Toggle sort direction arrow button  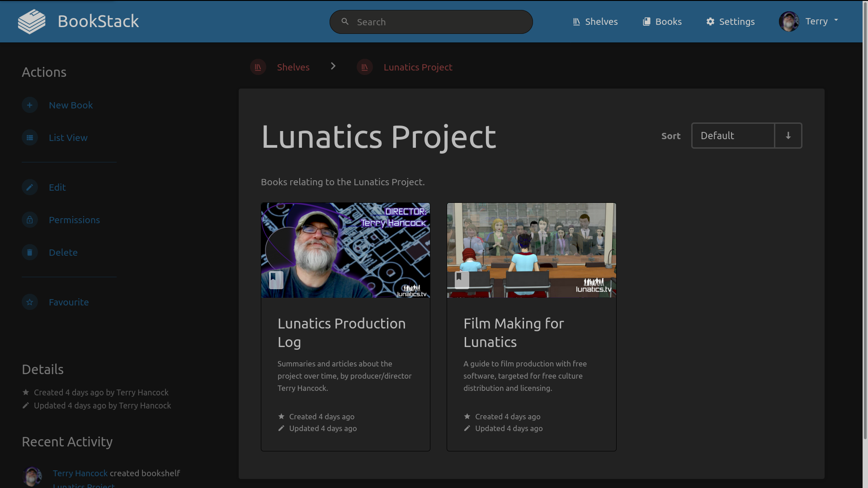coord(788,136)
